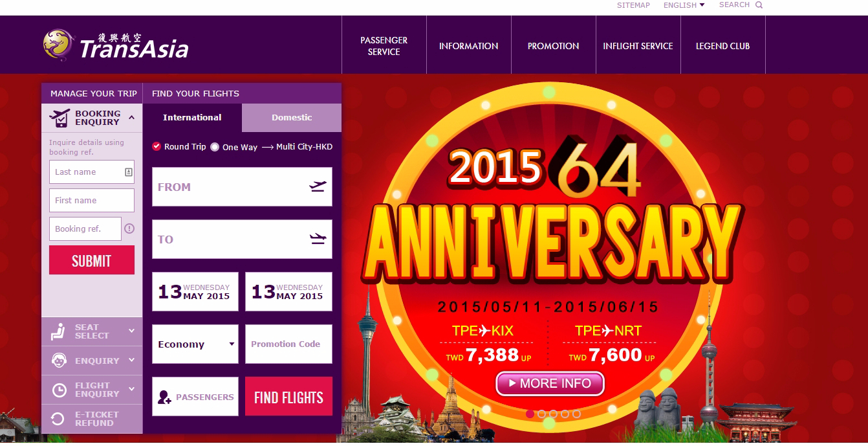The height and width of the screenshot is (446, 868).
Task: Click the contact card icon in Last name field
Action: pyautogui.click(x=128, y=172)
